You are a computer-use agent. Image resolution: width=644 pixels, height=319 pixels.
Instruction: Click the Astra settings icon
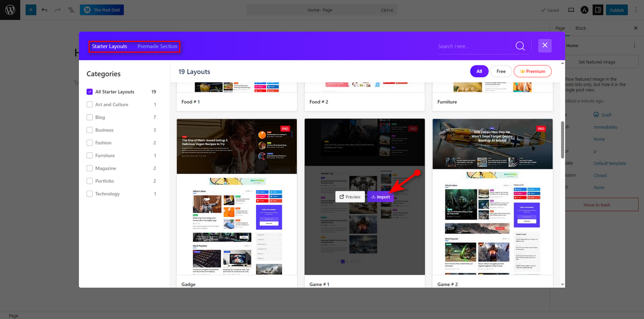(584, 10)
